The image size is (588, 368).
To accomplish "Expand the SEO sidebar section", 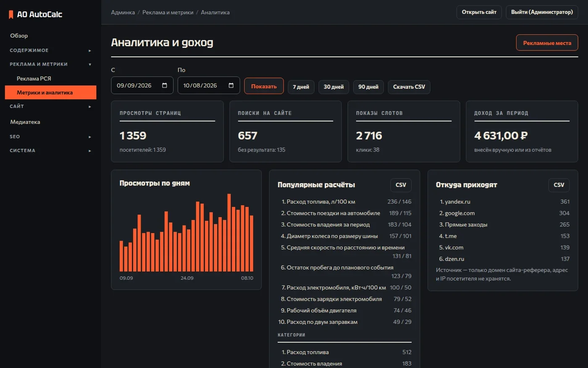I will click(50, 137).
